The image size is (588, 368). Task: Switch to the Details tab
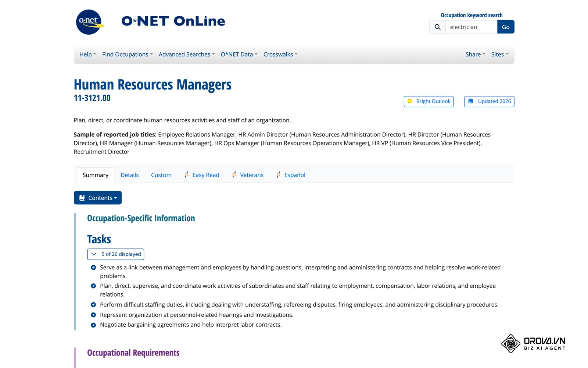coord(130,175)
